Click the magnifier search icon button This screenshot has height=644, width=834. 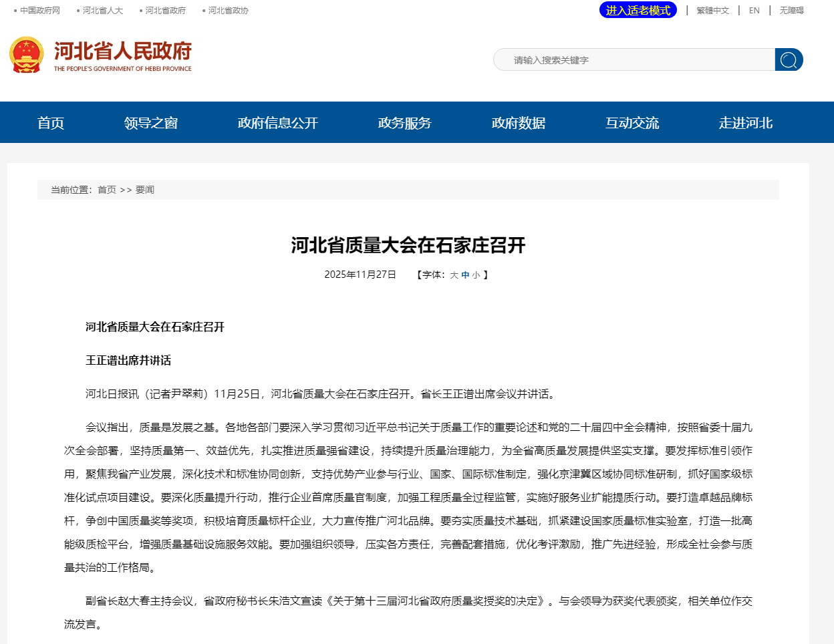(789, 60)
